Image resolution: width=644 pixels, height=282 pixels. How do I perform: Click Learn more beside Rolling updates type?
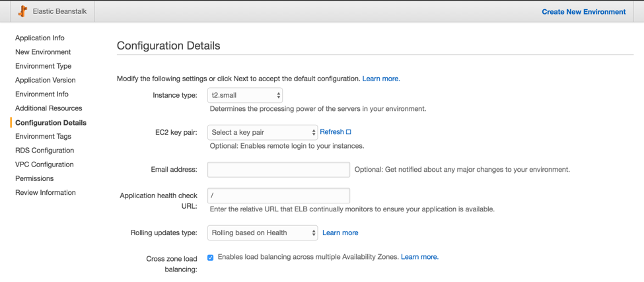[x=340, y=232]
